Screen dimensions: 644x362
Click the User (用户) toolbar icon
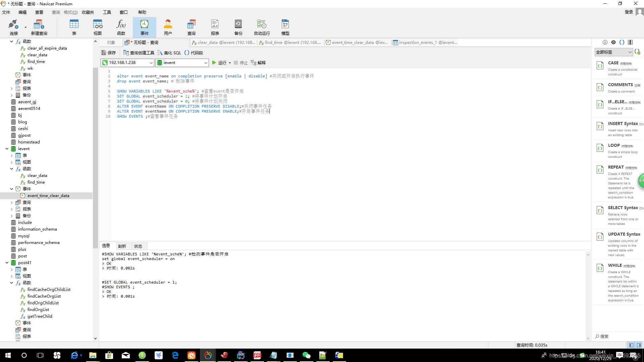coord(168,27)
